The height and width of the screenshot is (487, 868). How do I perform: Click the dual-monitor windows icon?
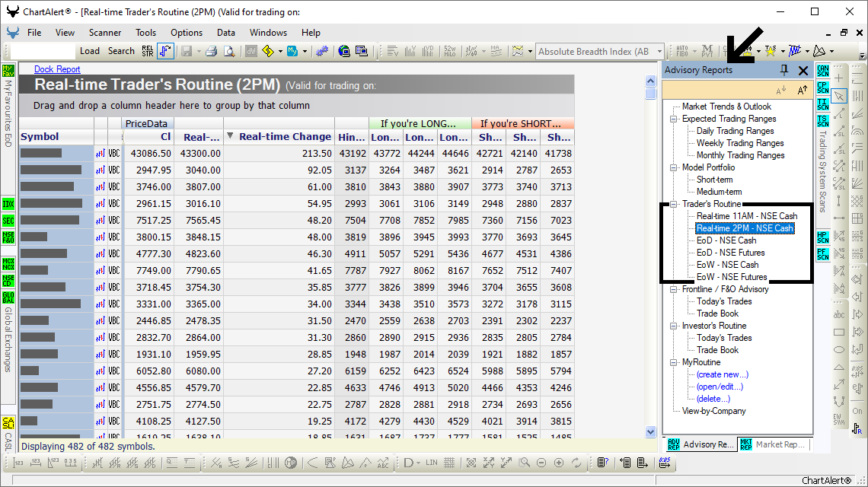[x=362, y=52]
